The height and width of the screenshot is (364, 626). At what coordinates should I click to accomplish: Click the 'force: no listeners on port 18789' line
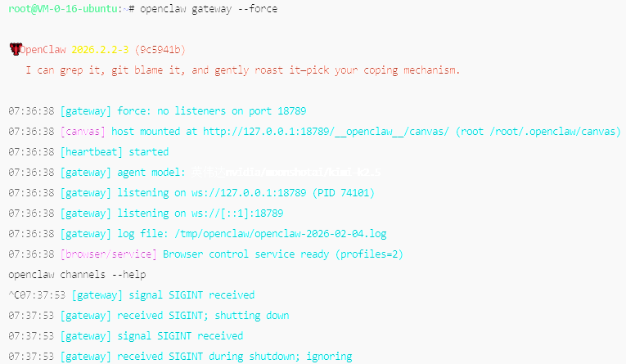click(x=212, y=111)
